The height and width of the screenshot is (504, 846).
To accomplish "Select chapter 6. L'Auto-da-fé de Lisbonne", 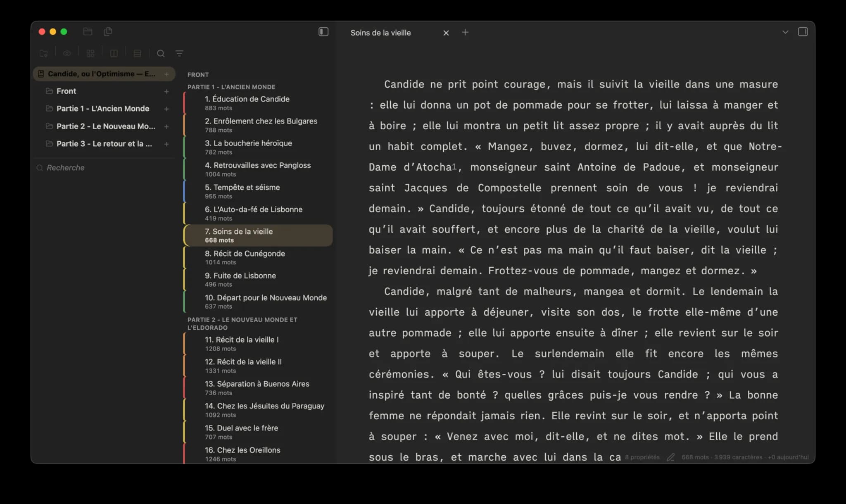I will [258, 214].
